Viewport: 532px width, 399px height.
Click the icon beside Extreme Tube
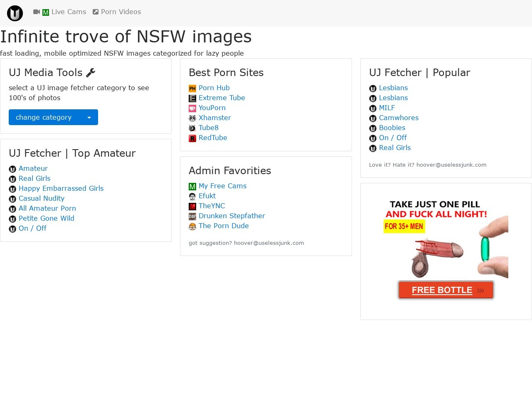tap(192, 99)
